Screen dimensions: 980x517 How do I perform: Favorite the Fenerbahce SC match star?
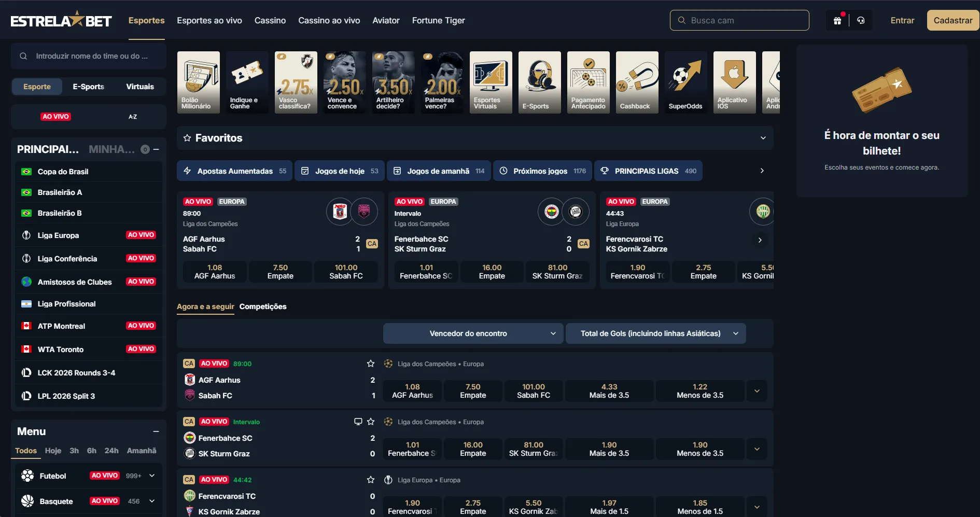point(371,422)
